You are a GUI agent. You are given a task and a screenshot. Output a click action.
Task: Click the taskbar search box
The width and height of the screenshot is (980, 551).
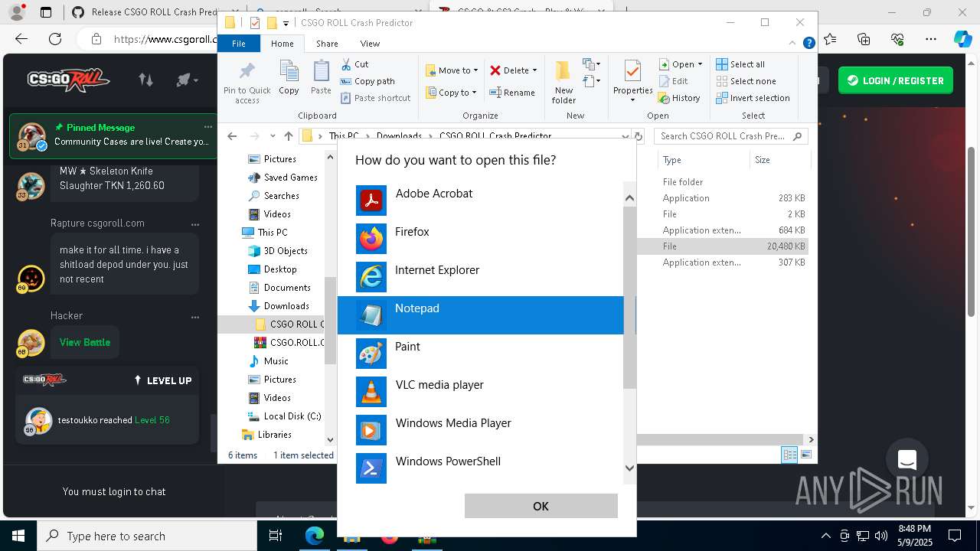point(147,536)
